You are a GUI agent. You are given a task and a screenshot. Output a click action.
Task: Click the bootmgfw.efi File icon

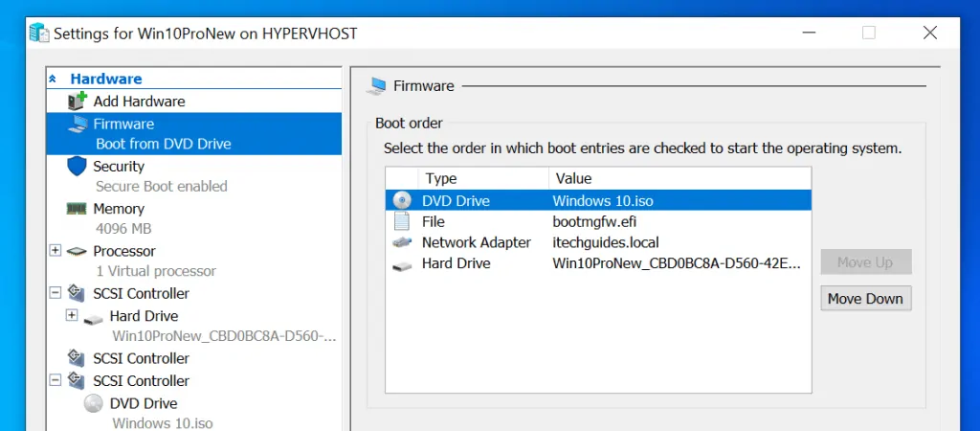tap(402, 222)
